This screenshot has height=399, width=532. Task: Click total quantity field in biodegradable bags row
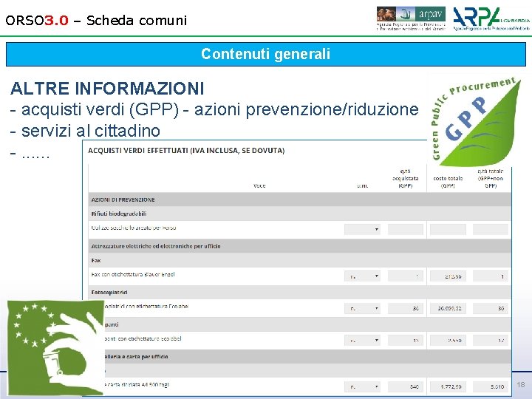[x=491, y=229]
